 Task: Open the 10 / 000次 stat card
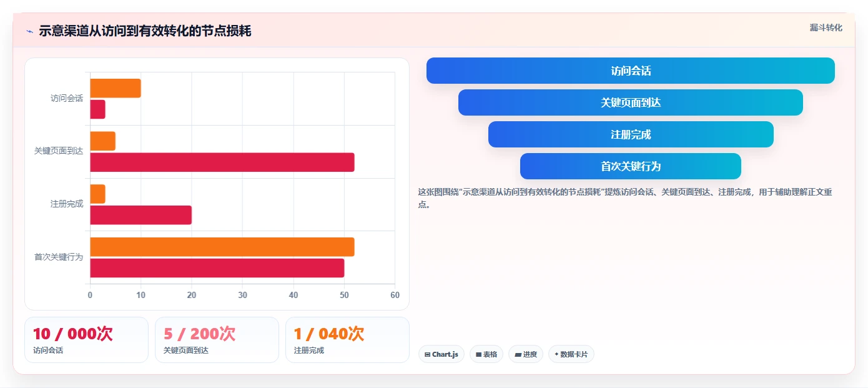[86, 340]
